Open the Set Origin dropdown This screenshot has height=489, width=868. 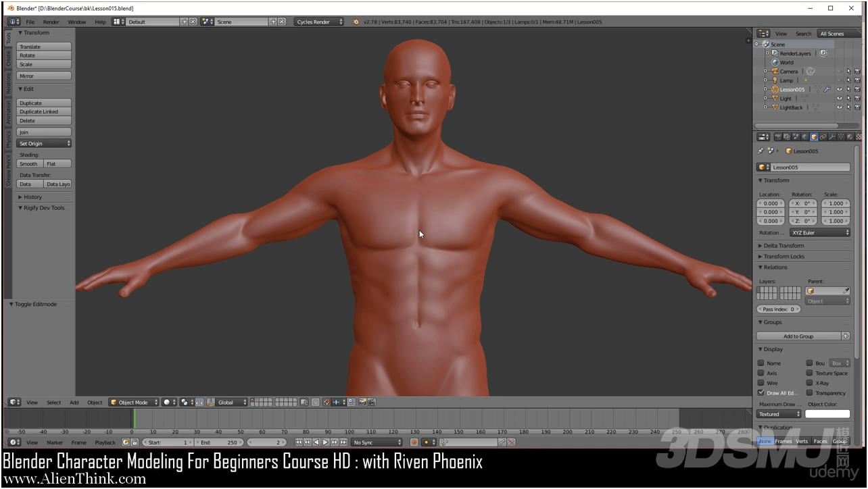click(44, 143)
